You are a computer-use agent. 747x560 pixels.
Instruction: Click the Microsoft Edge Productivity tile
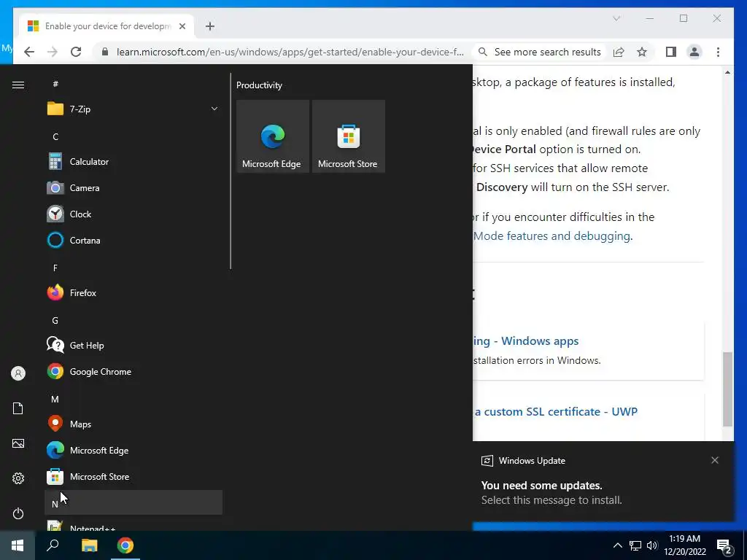point(273,136)
